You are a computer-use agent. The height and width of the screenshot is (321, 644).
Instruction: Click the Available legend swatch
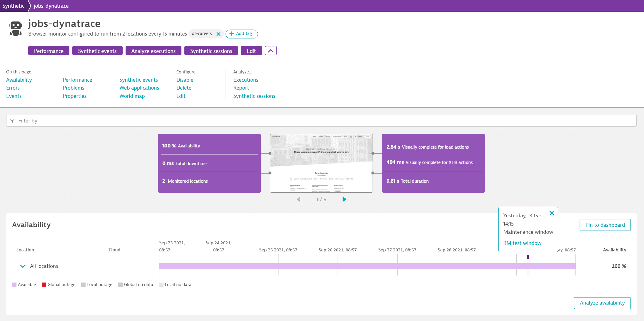[x=14, y=285]
